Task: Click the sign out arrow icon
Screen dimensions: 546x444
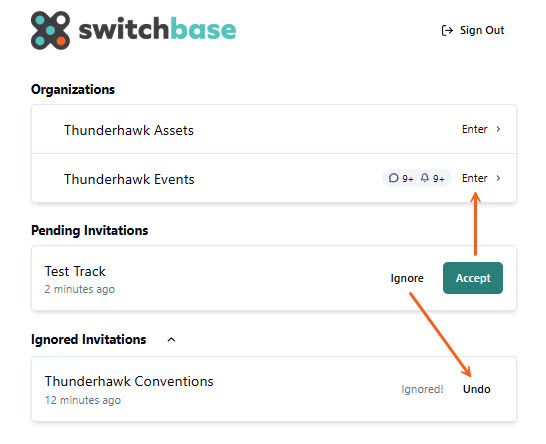Action: pos(447,31)
